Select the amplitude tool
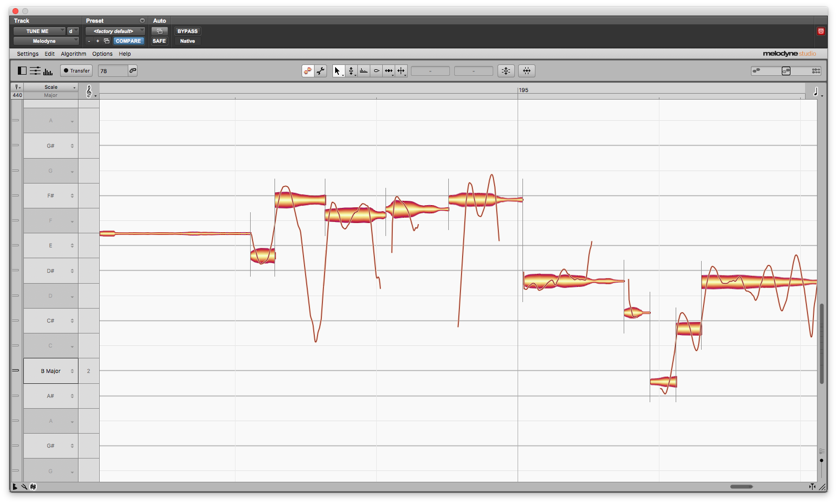837x504 pixels. click(376, 71)
